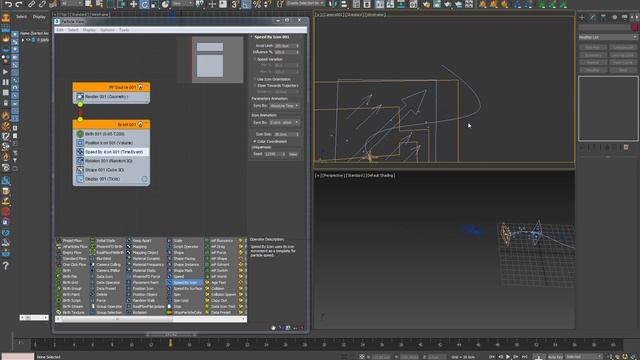Click the timeline current frame marker
The width and height of the screenshot is (640, 360).
click(x=170, y=344)
